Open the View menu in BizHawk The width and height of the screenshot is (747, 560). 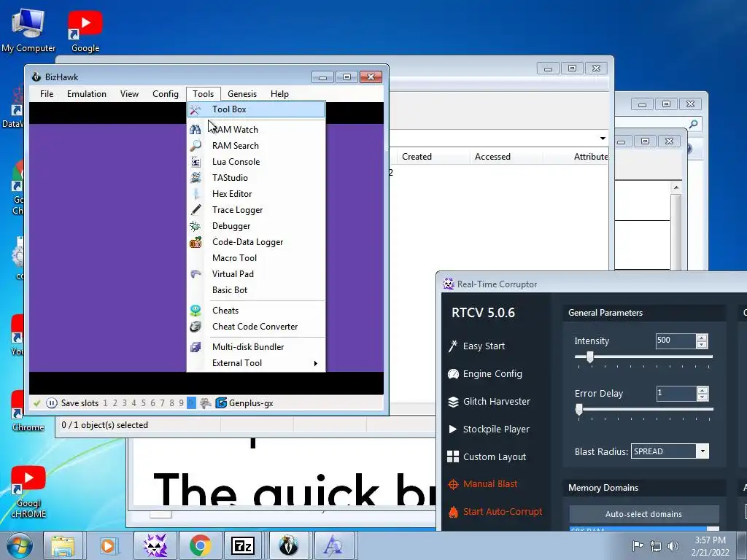(x=129, y=94)
